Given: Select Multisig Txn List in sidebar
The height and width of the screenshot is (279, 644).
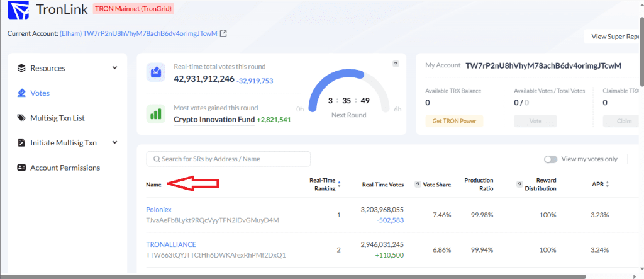Looking at the screenshot, I should coord(57,118).
